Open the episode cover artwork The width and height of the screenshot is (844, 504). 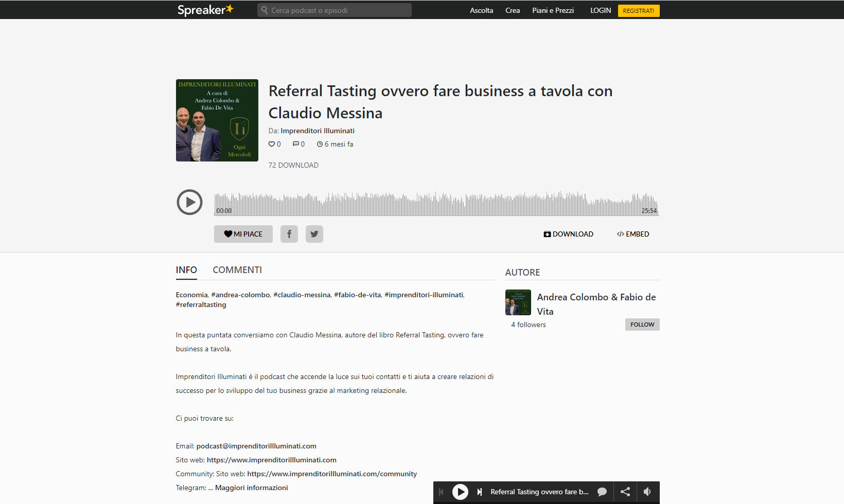click(217, 120)
